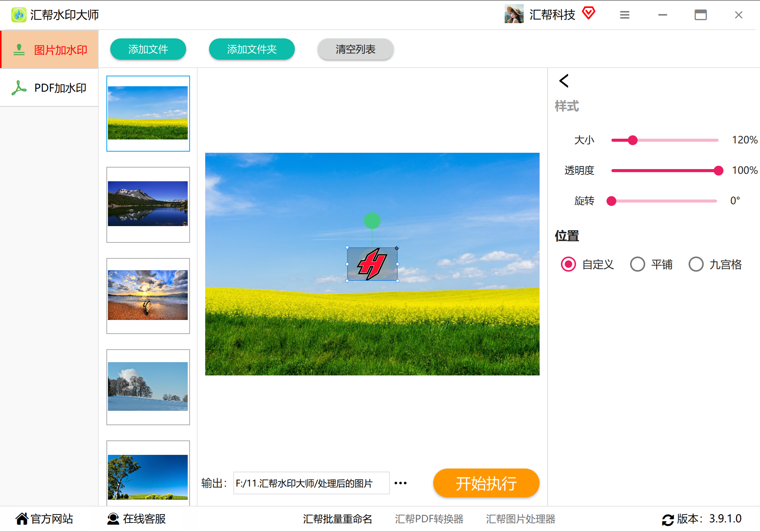Click the 透明度 opacity slider track

(665, 171)
